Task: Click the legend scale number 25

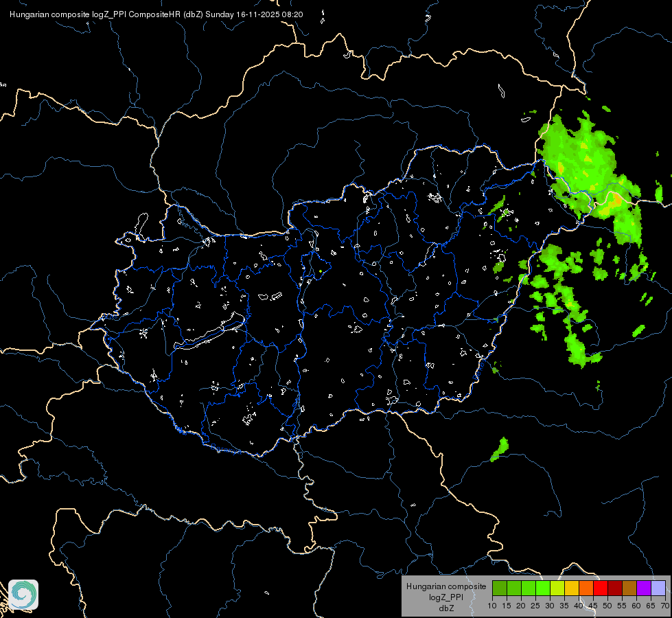Action: 535,606
